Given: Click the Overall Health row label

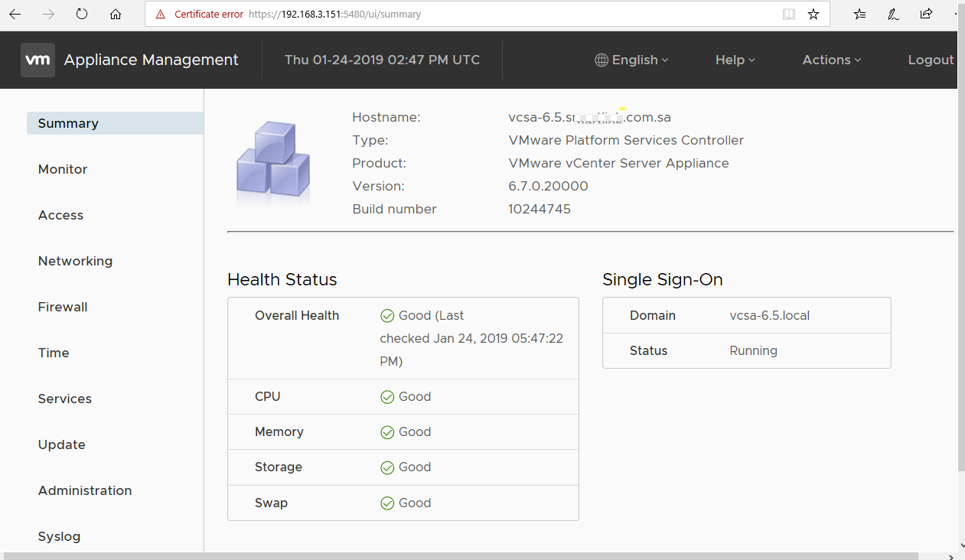Looking at the screenshot, I should pos(297,315).
